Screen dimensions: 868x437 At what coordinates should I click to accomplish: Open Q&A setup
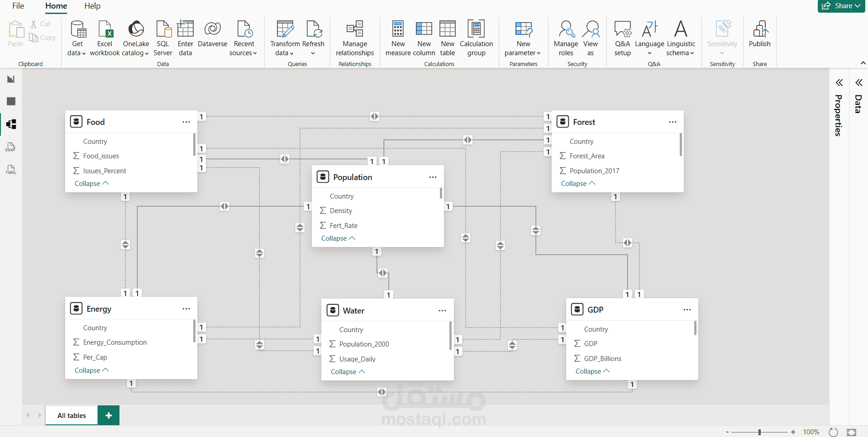623,38
